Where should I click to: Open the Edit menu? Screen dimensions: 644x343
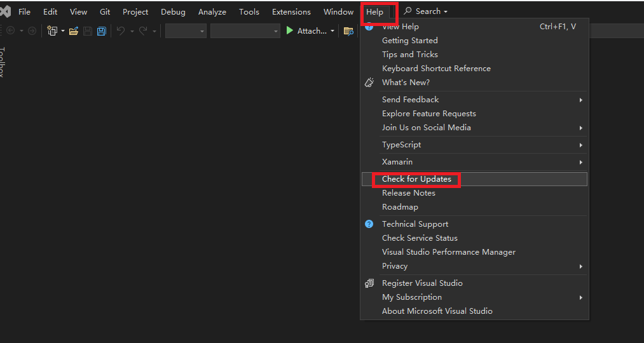tap(50, 12)
